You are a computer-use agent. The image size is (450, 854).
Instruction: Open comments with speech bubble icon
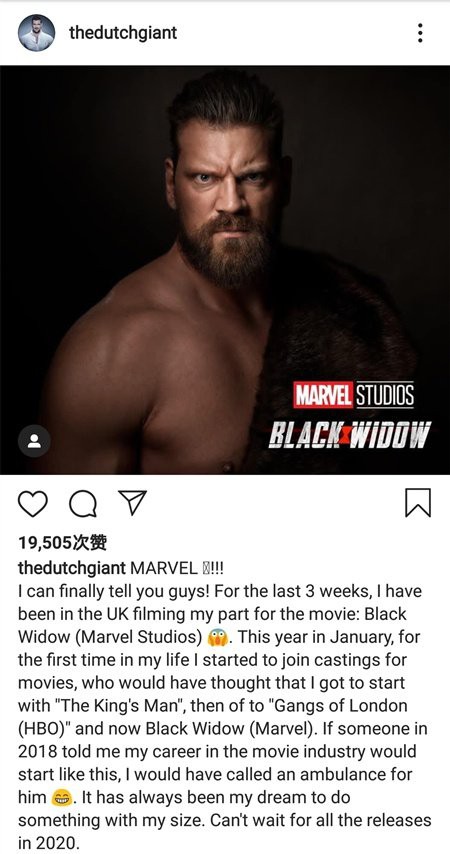point(83,503)
